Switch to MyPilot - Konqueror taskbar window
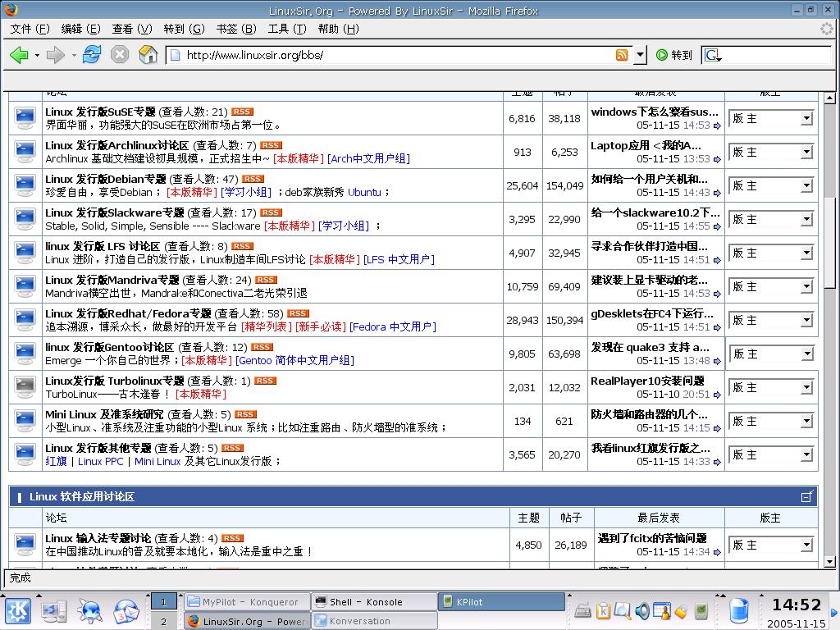The image size is (840, 630). pos(248,602)
